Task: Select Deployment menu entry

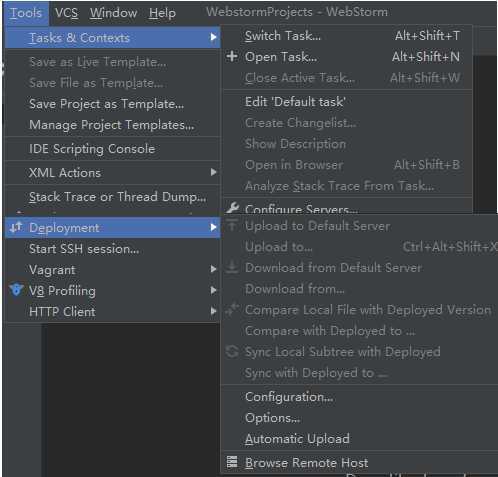Action: pyautogui.click(x=113, y=228)
